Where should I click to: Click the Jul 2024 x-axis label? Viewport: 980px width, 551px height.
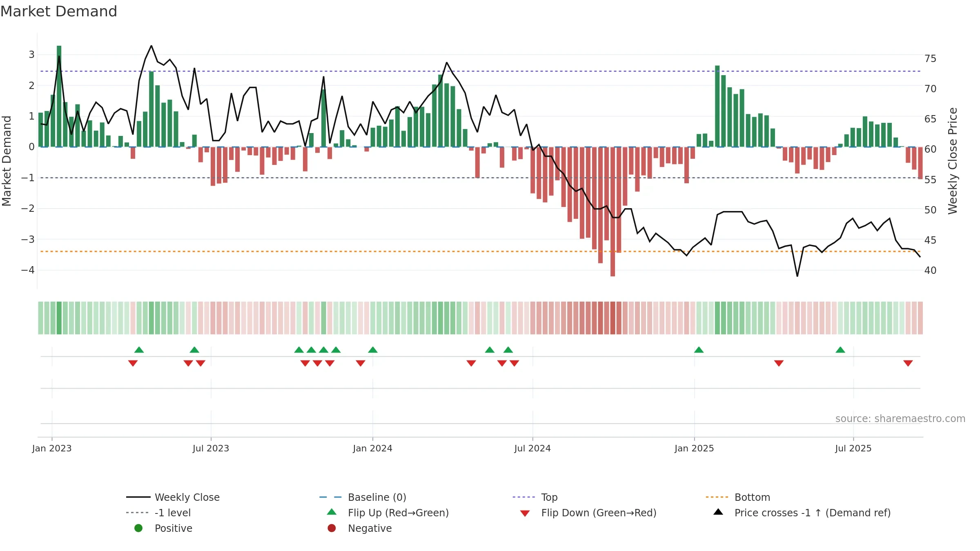point(532,449)
